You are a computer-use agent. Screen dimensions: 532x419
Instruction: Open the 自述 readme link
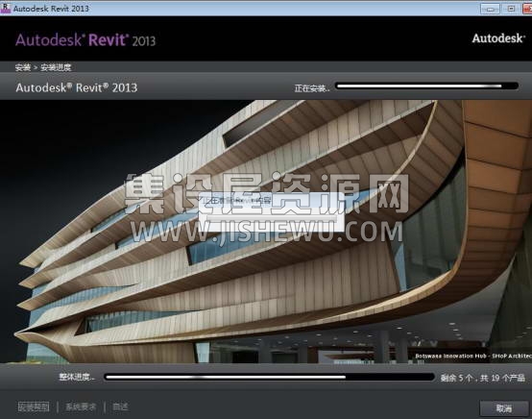click(120, 407)
